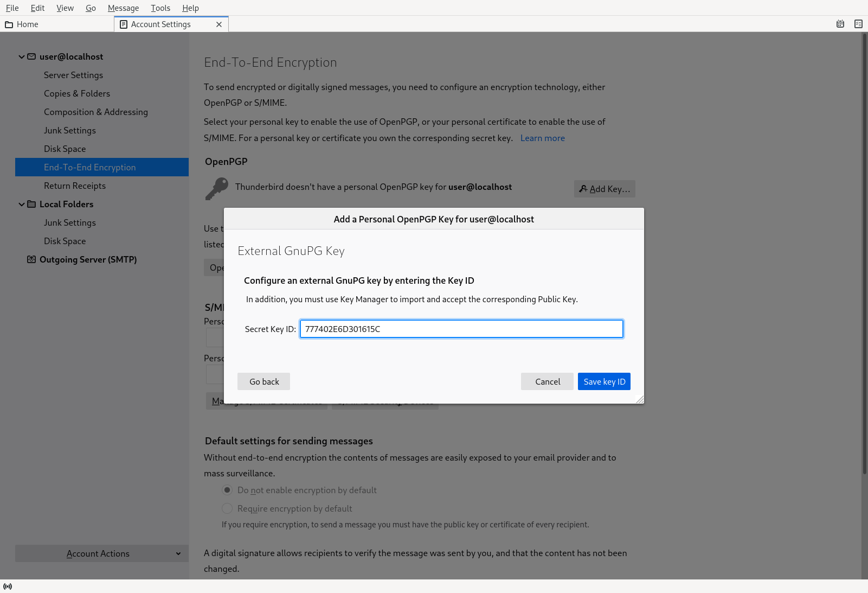This screenshot has height=593, width=868.
Task: Open the Tools menu
Action: pos(160,8)
